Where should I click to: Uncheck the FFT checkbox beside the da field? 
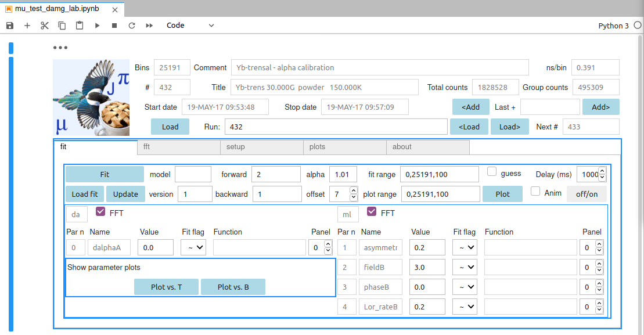[x=100, y=211]
